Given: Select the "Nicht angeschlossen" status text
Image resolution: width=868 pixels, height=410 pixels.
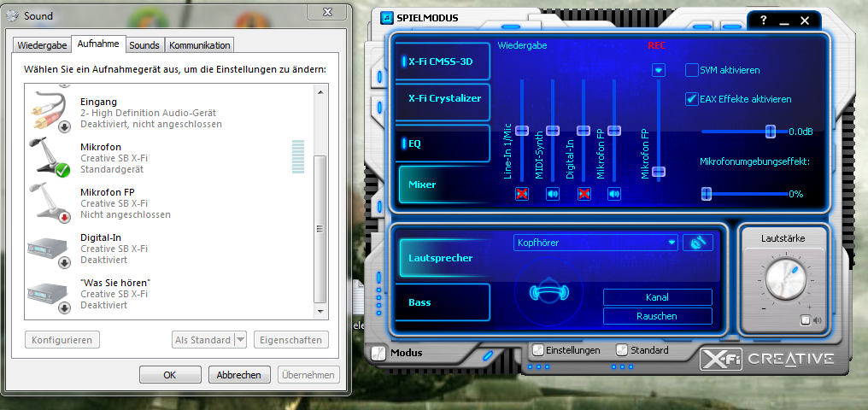Looking at the screenshot, I should click(x=126, y=214).
